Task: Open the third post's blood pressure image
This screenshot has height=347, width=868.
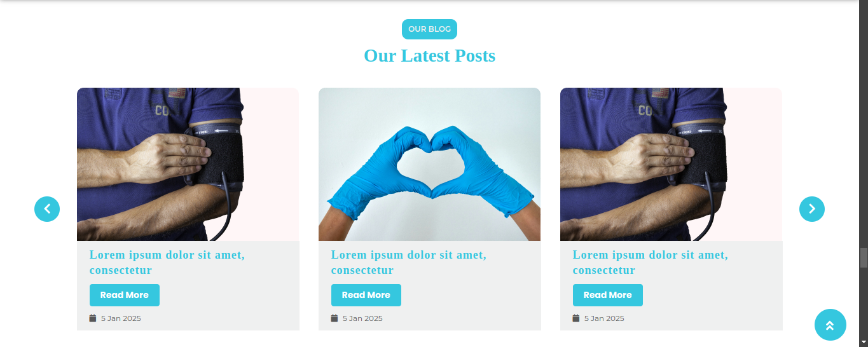Action: [x=671, y=164]
